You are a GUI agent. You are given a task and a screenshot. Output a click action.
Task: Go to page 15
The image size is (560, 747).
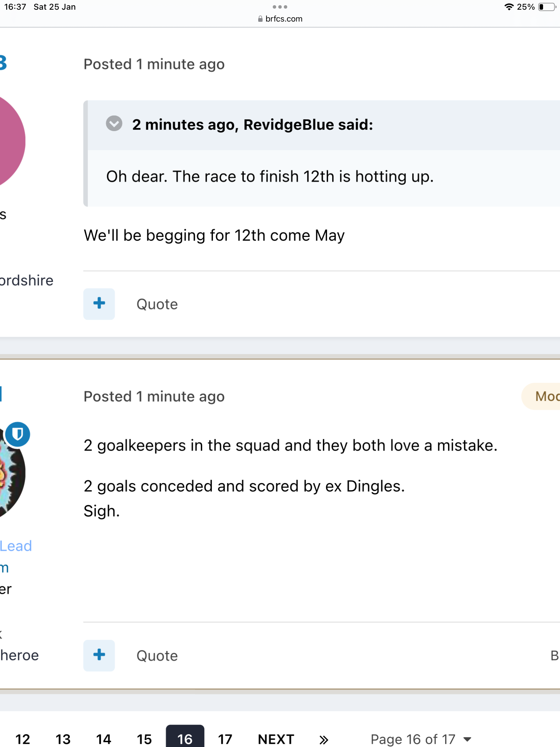(x=144, y=739)
